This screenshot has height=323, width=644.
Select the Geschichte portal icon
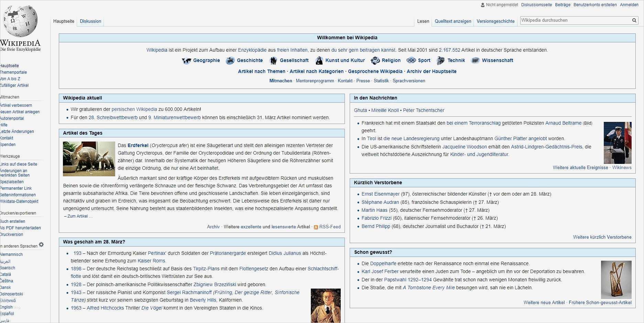point(230,60)
